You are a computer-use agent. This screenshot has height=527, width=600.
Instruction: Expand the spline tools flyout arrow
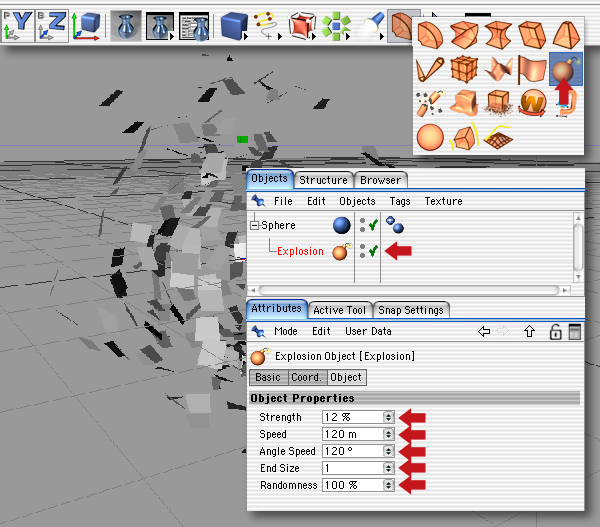[280, 37]
